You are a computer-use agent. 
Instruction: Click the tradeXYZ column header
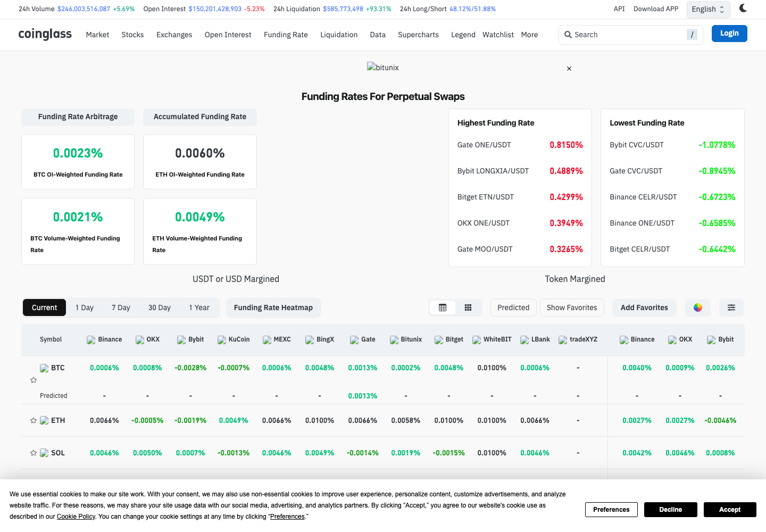pyautogui.click(x=578, y=339)
